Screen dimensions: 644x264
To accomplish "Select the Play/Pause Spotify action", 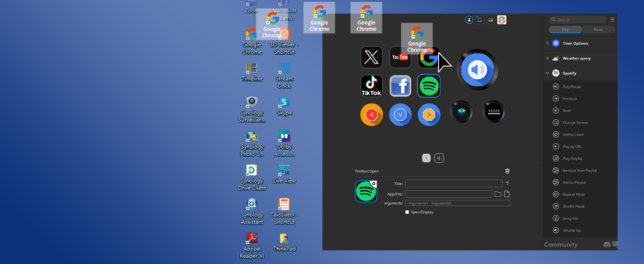I will (571, 87).
